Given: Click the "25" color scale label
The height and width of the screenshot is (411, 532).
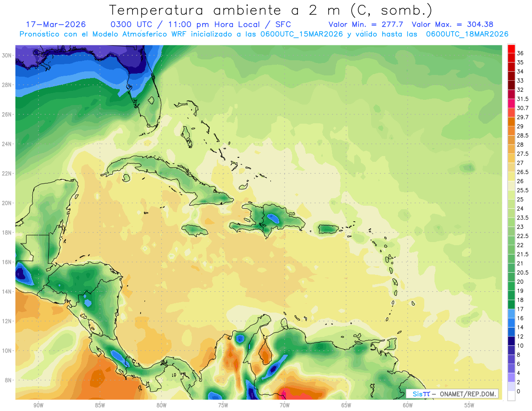Looking at the screenshot, I should 520,200.
